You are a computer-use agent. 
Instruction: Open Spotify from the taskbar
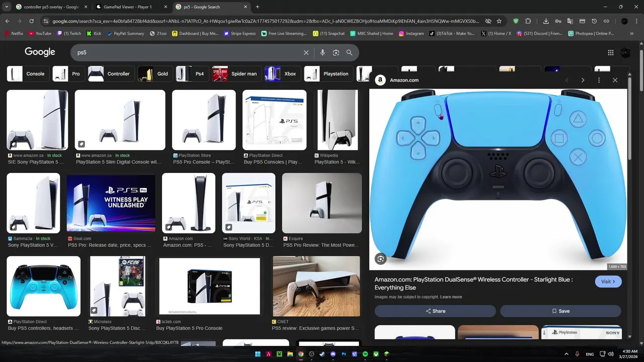[365, 354]
